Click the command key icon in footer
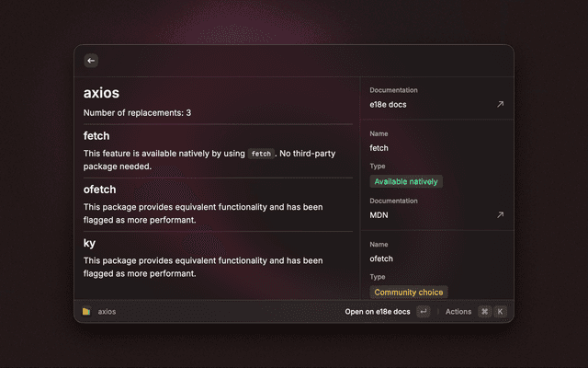 tap(484, 311)
